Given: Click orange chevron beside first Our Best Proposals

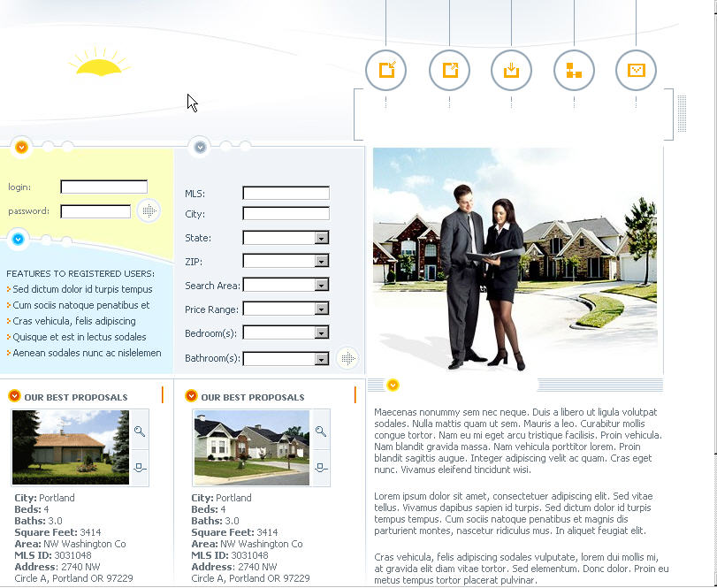Looking at the screenshot, I should (15, 396).
